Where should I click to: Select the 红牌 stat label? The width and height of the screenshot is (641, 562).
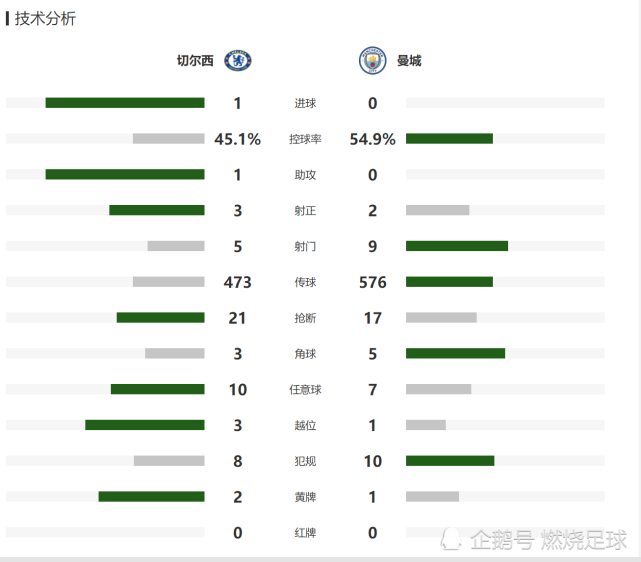305,533
